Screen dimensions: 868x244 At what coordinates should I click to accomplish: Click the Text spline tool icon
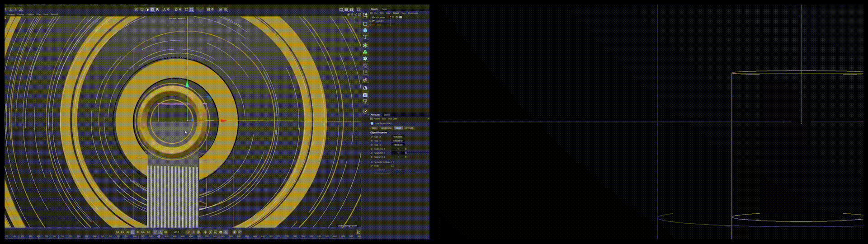tap(365, 38)
